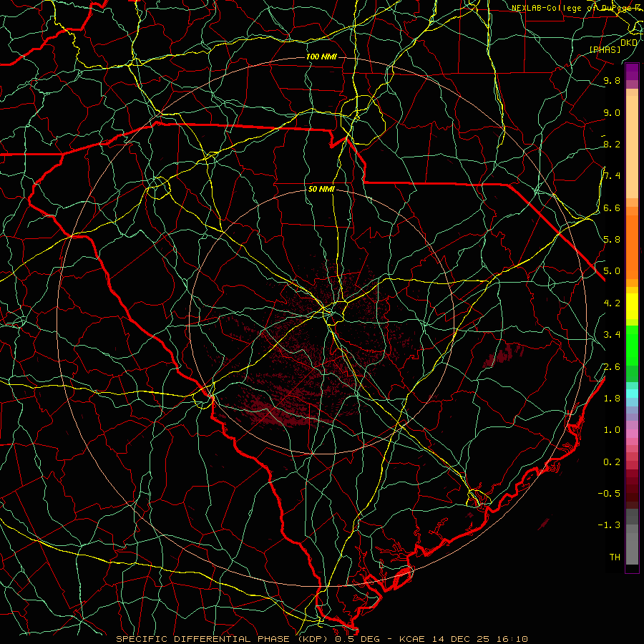Click the 3.4 legend value

[x=612, y=334]
